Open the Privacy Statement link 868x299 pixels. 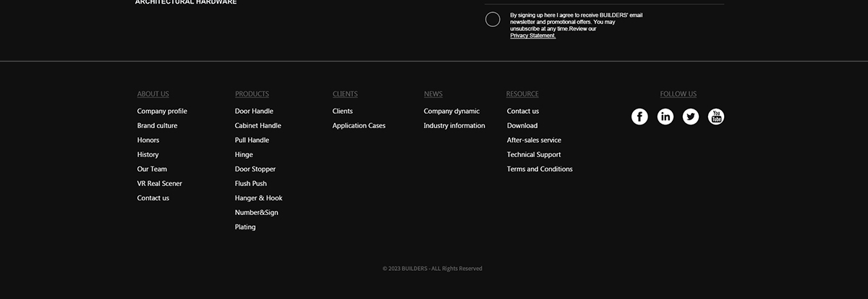coord(532,35)
